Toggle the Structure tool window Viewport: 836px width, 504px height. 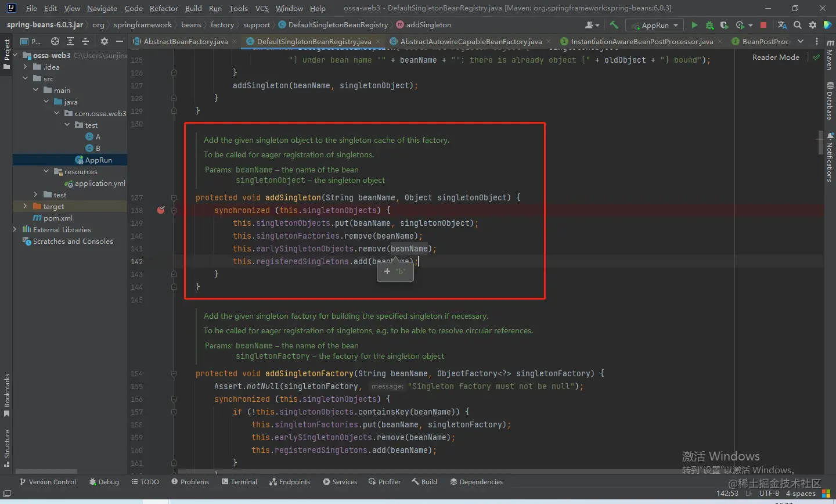point(6,449)
